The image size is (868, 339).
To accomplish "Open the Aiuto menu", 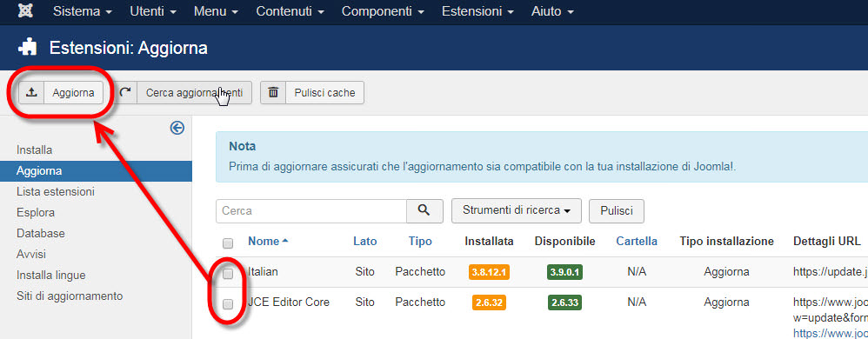I will point(552,11).
